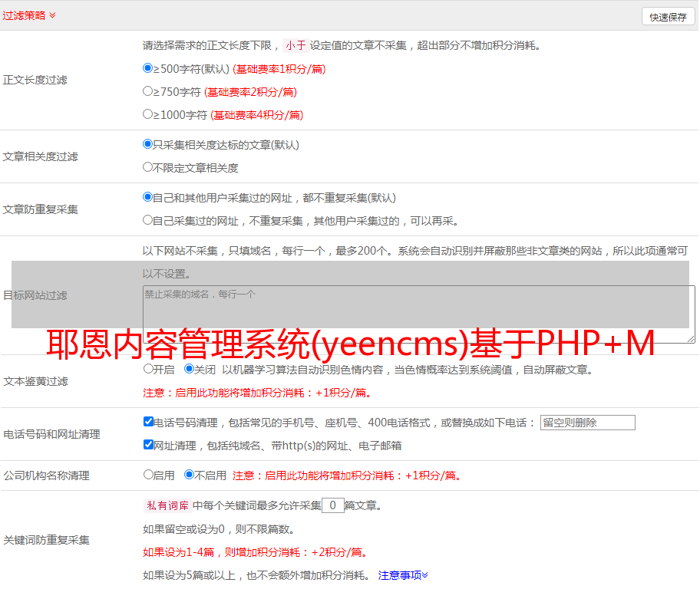Select ≥750字符 length filter option

point(148,91)
